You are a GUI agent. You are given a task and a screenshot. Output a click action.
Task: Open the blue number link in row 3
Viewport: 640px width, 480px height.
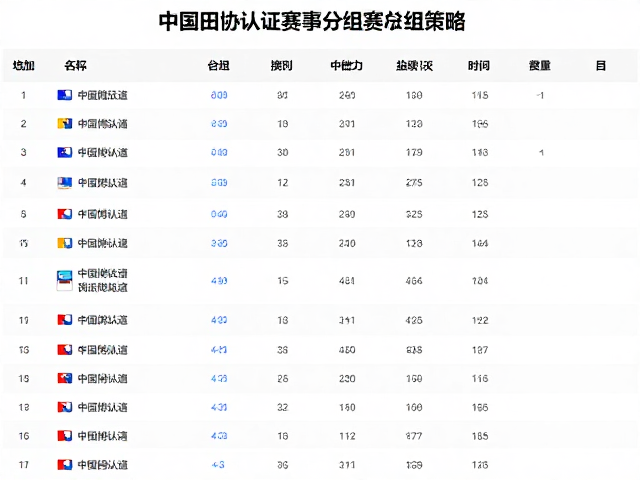(x=219, y=152)
